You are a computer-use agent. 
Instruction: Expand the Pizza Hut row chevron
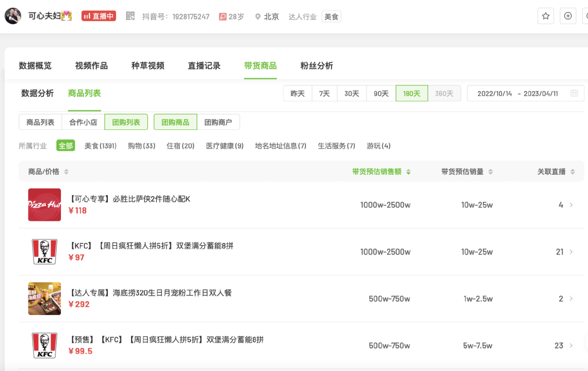tap(571, 205)
